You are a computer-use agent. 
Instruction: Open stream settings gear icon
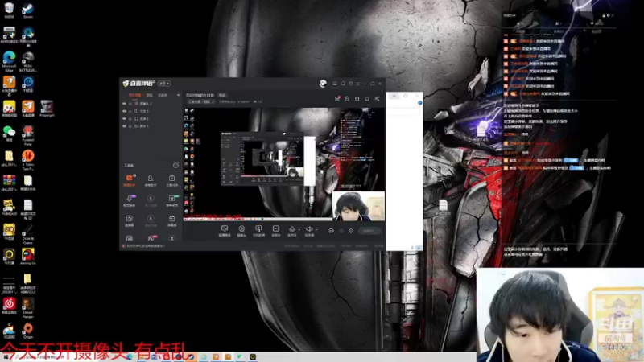(351, 231)
